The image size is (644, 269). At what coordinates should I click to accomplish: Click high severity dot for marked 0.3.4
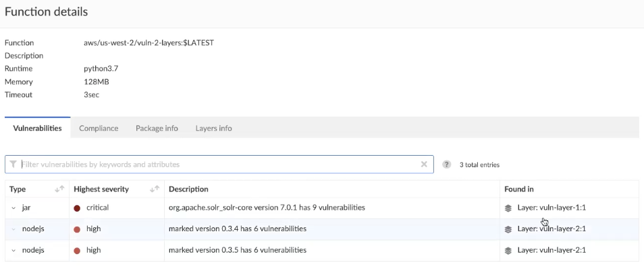pyautogui.click(x=77, y=229)
